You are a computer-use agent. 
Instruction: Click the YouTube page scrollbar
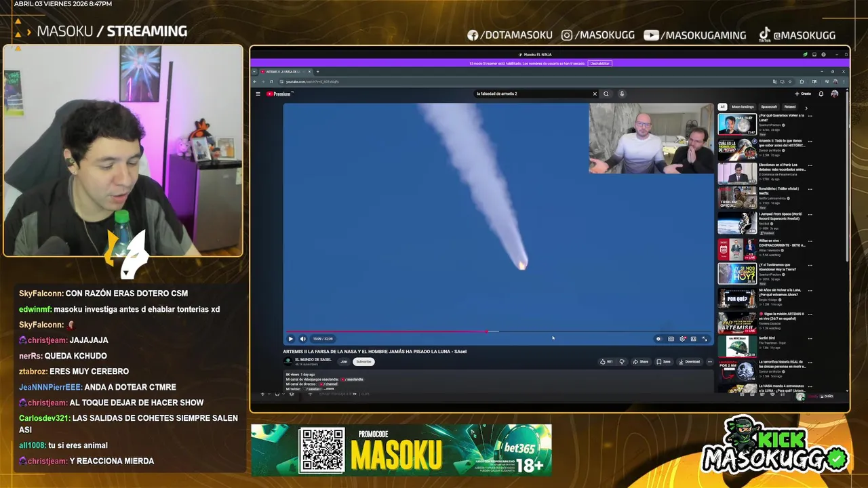coord(847,176)
